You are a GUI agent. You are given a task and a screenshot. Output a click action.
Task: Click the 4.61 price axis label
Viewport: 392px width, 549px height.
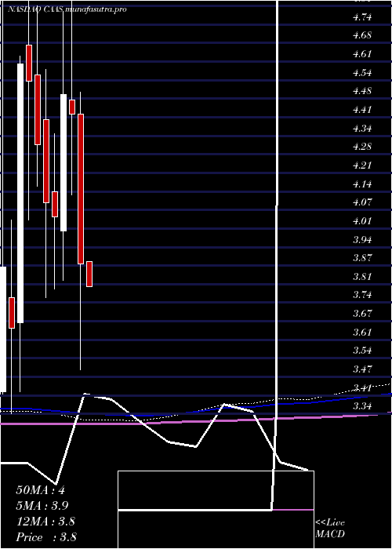pos(362,54)
